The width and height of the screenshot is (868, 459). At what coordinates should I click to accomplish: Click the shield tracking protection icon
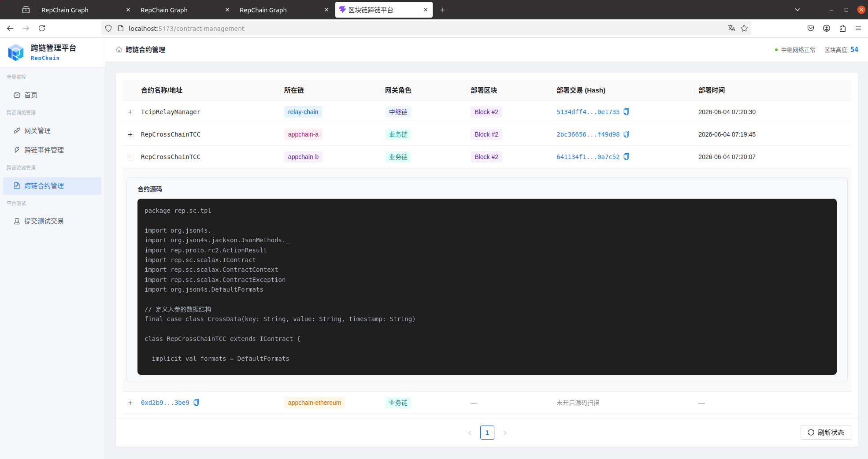coord(108,28)
